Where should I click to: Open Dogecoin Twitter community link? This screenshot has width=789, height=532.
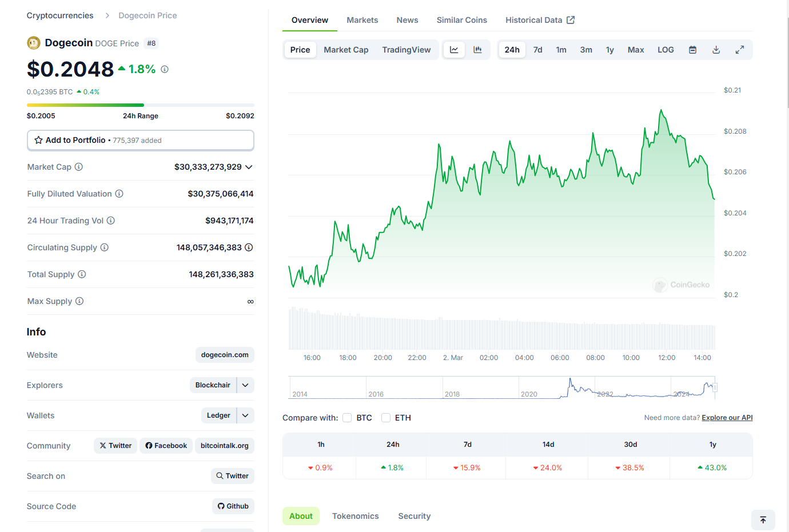pyautogui.click(x=115, y=446)
